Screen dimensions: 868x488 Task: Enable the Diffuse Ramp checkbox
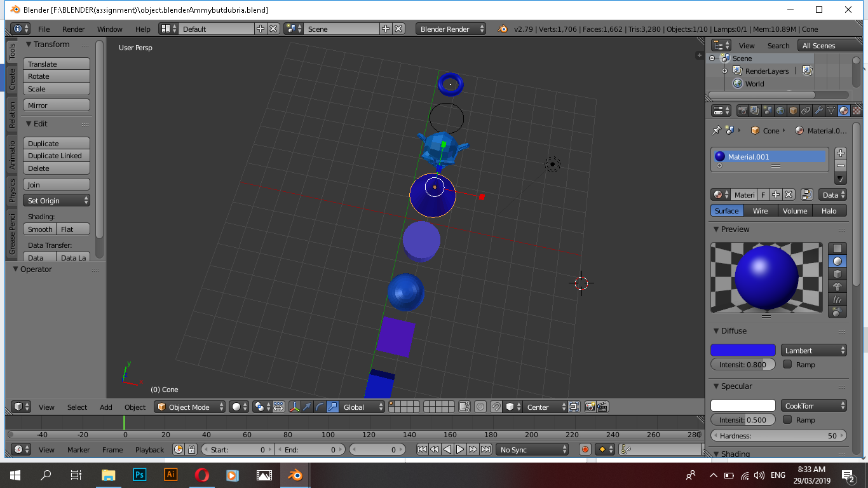tap(787, 364)
